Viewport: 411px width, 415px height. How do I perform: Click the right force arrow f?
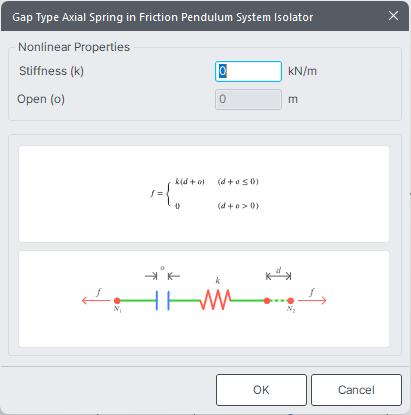(312, 300)
